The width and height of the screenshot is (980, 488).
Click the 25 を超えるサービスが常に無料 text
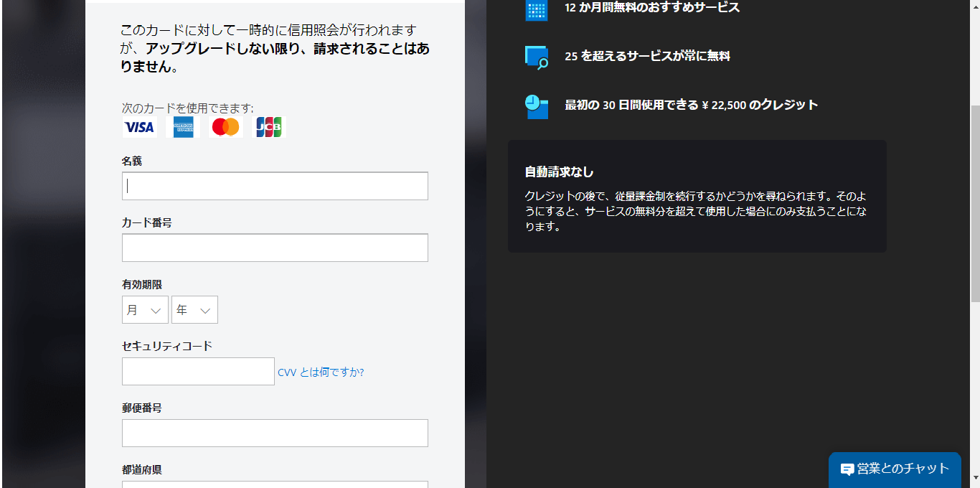tap(647, 56)
